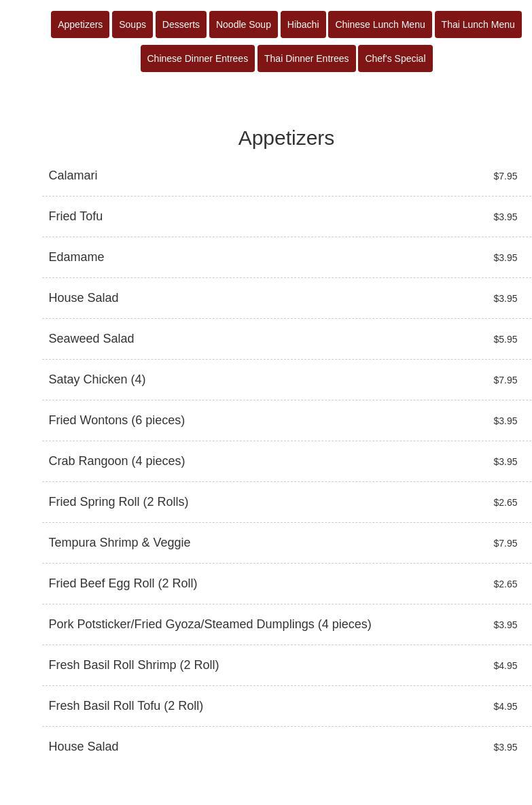Show the Chinese Lunch Menu

380,24
